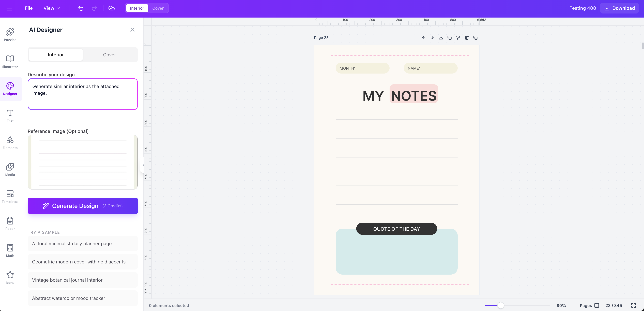Expand the View menu

[x=51, y=8]
